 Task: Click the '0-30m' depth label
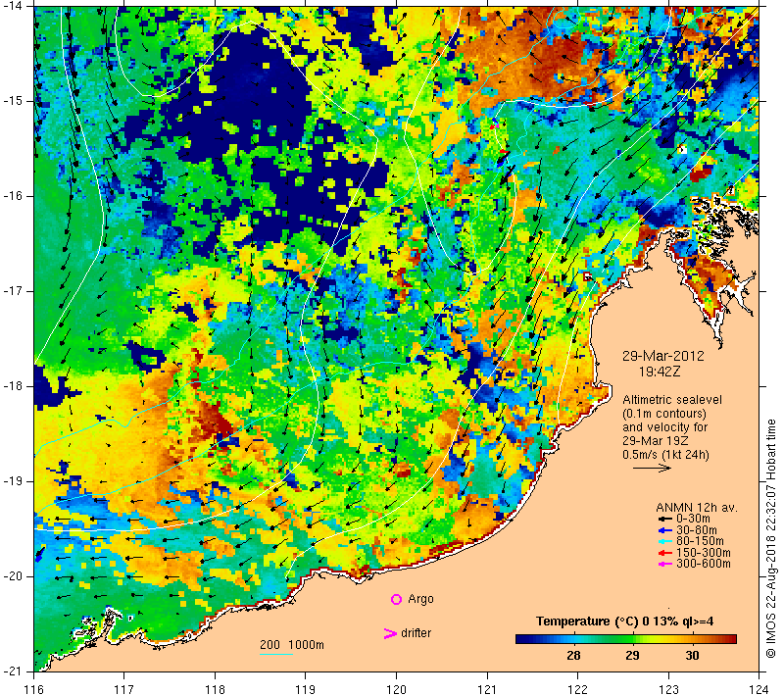tap(693, 519)
